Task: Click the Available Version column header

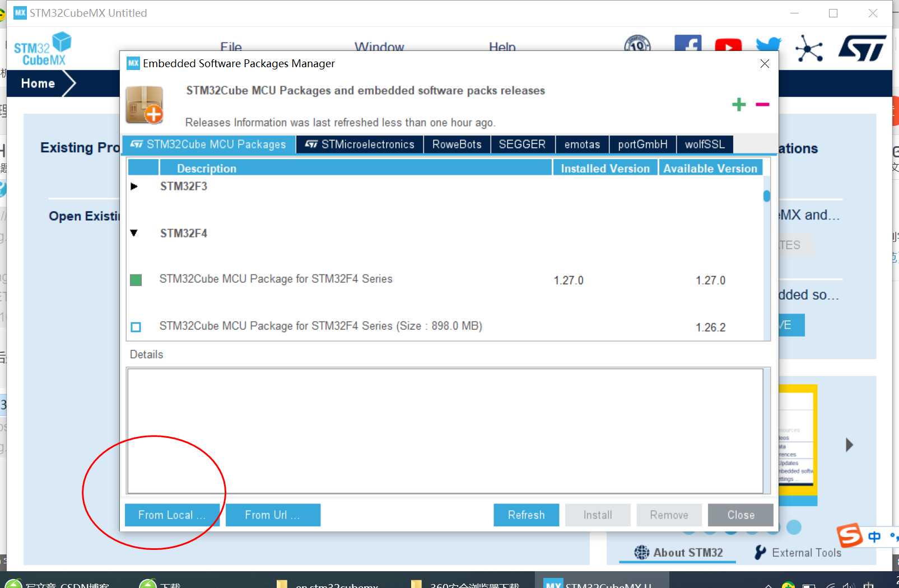Action: tap(710, 168)
